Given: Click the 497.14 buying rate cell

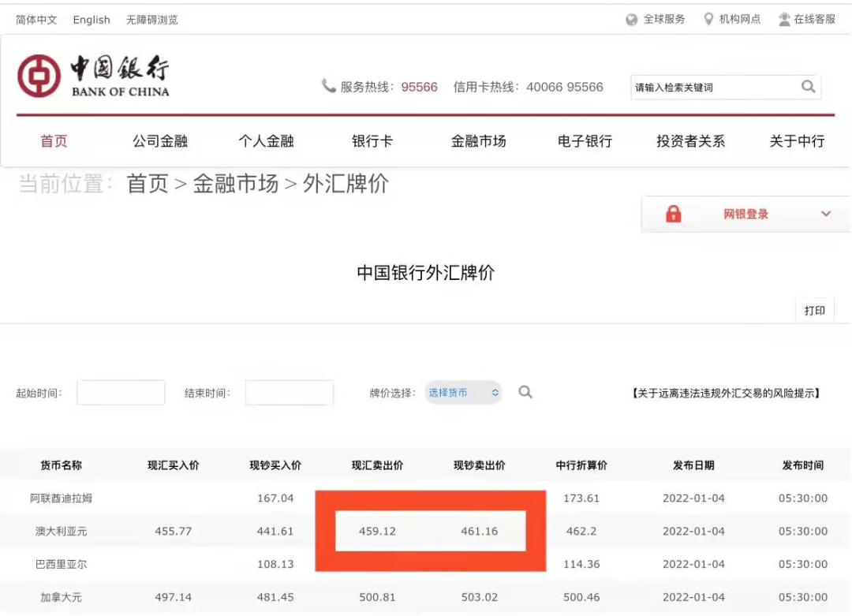Looking at the screenshot, I should (174, 598).
